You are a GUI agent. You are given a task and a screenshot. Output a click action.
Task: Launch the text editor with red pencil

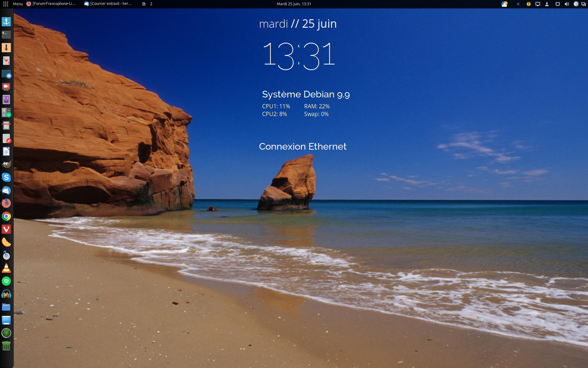pos(6,138)
